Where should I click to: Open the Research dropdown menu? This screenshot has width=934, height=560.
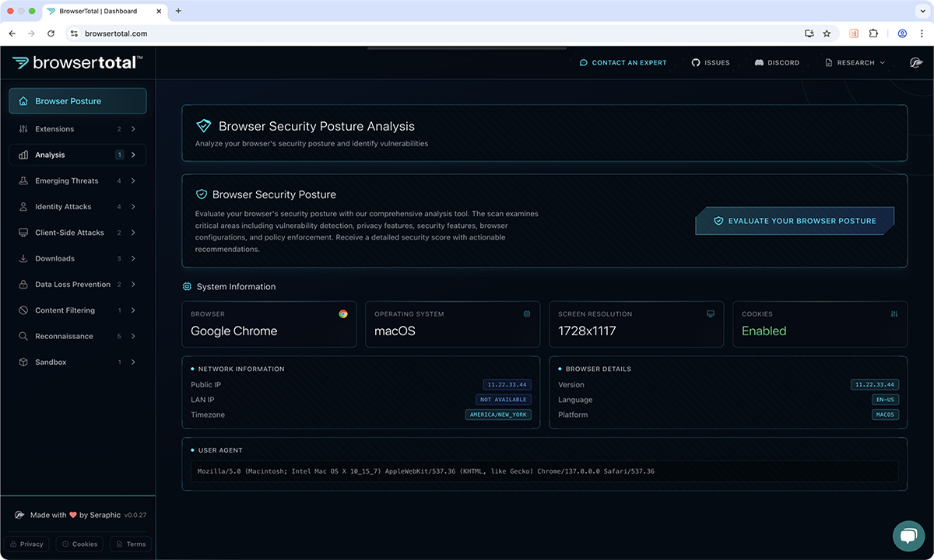tap(855, 62)
